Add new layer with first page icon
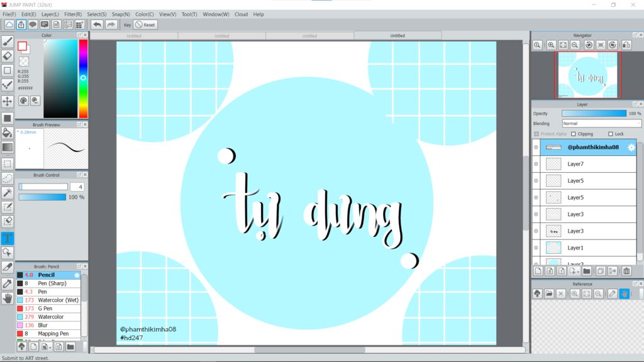The image size is (644, 362). coord(538,271)
